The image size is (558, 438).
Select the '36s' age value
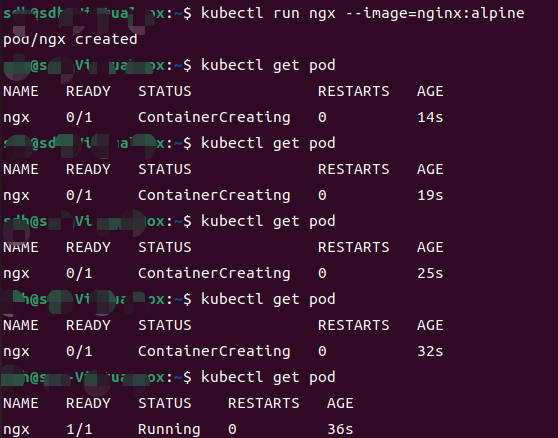click(x=340, y=429)
